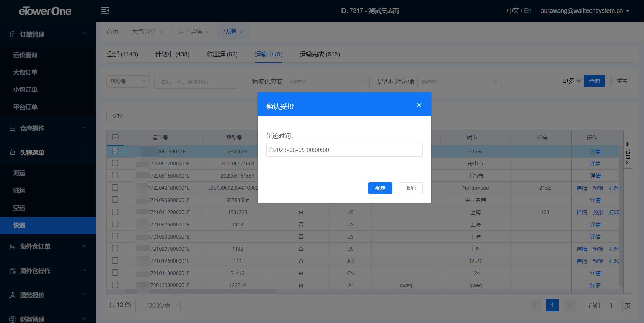Click the 设置列 column settings icon
Image resolution: width=644 pixels, height=323 pixels.
point(628,153)
